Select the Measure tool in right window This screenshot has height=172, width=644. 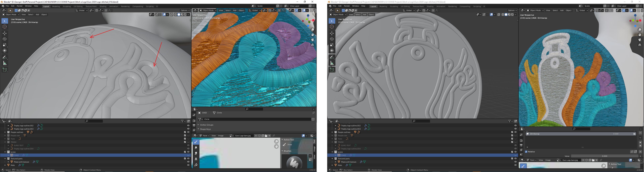[332, 63]
